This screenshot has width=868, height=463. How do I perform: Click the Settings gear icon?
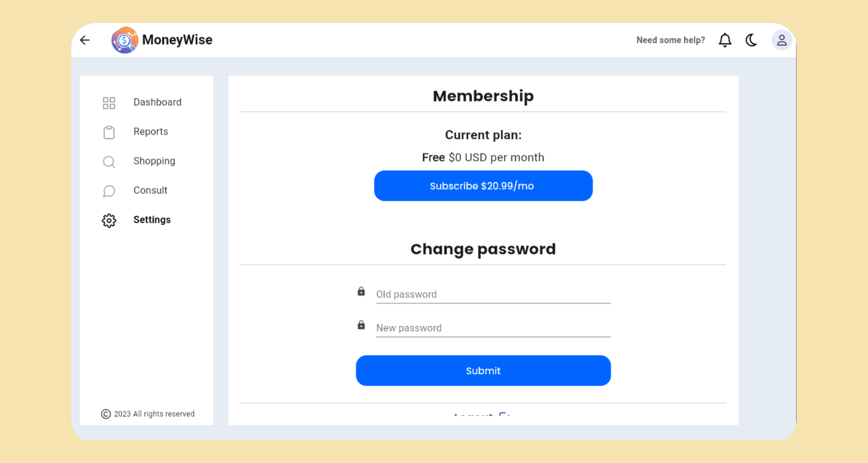coord(109,220)
